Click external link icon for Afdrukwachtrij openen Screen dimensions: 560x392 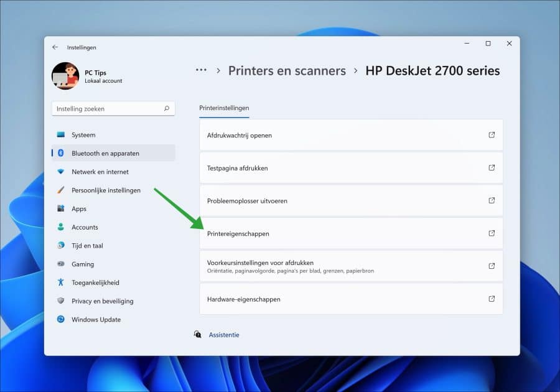point(492,135)
